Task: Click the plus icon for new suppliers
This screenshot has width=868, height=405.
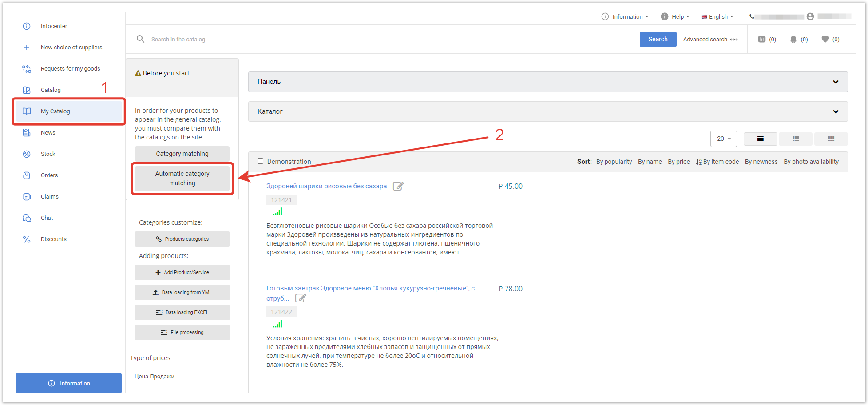Action: pyautogui.click(x=27, y=48)
